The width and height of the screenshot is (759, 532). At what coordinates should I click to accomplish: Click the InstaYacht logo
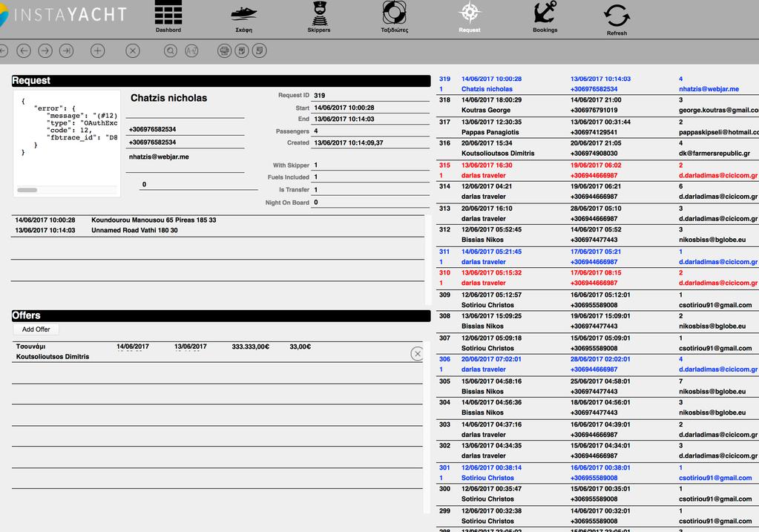pos(63,15)
